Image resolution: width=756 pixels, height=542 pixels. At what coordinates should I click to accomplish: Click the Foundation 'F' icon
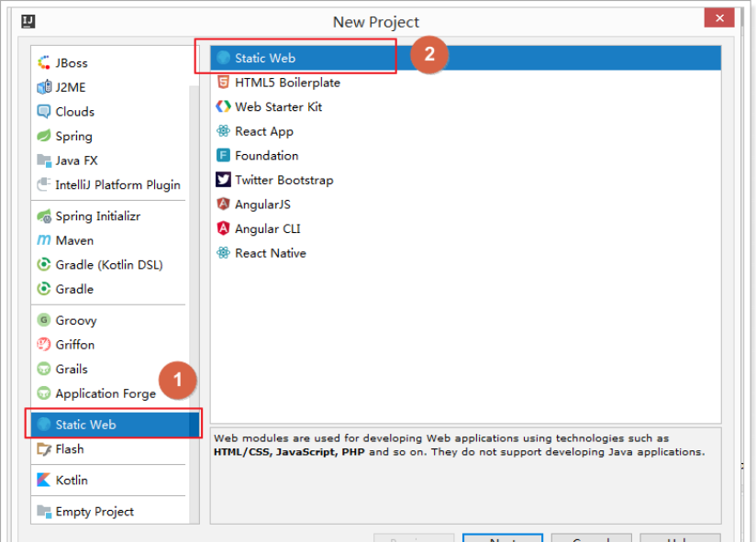click(223, 155)
